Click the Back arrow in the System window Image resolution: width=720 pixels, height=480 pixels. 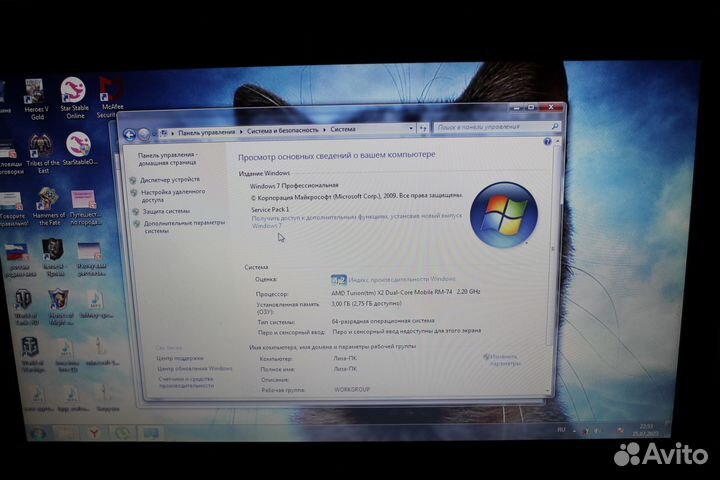click(130, 133)
